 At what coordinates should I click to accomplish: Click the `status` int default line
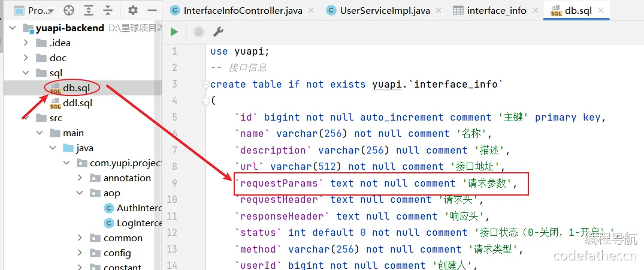pyautogui.click(x=426, y=233)
